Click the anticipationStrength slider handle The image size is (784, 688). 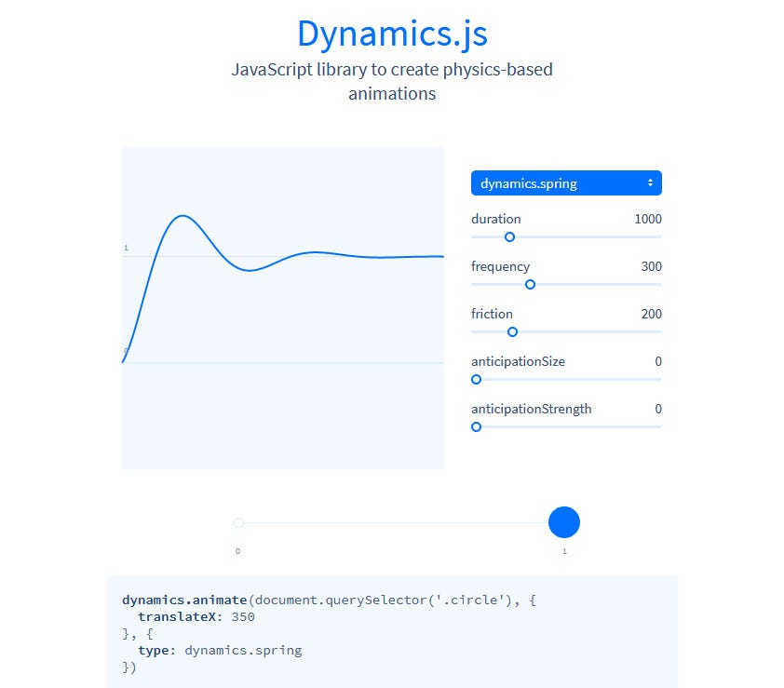[476, 427]
